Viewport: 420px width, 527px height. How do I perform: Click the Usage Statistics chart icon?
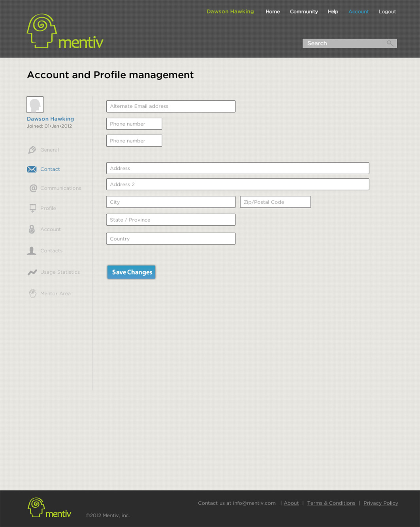coord(32,272)
